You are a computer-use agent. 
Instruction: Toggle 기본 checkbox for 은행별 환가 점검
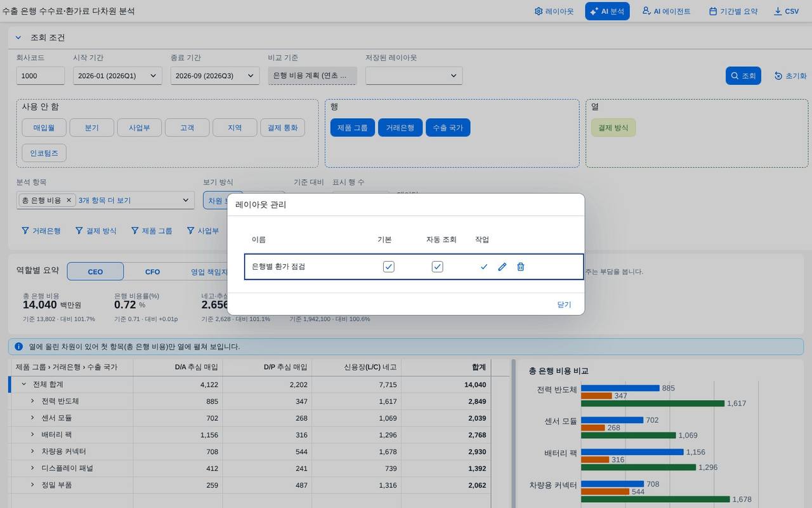click(389, 267)
